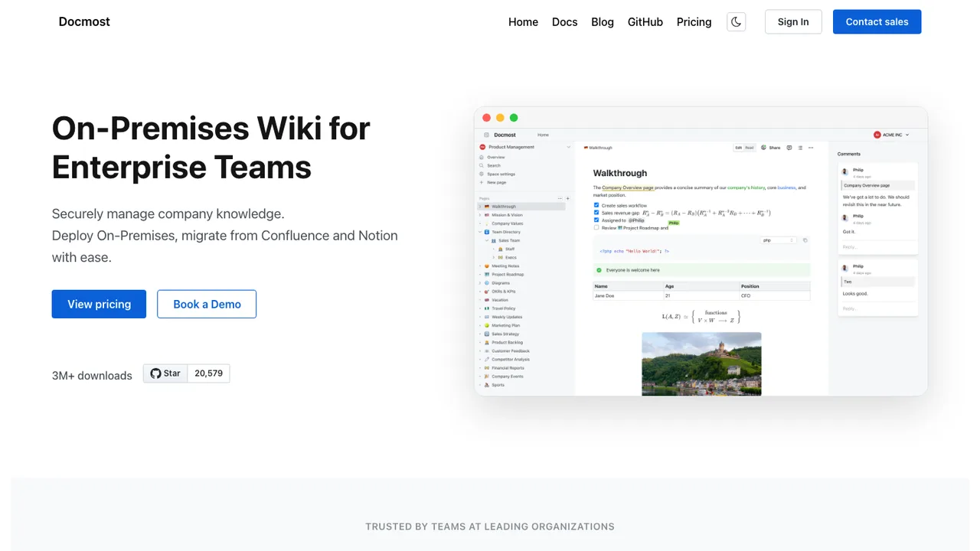Click Reply field under Got it comment
The width and height of the screenshot is (980, 551).
[x=879, y=246]
